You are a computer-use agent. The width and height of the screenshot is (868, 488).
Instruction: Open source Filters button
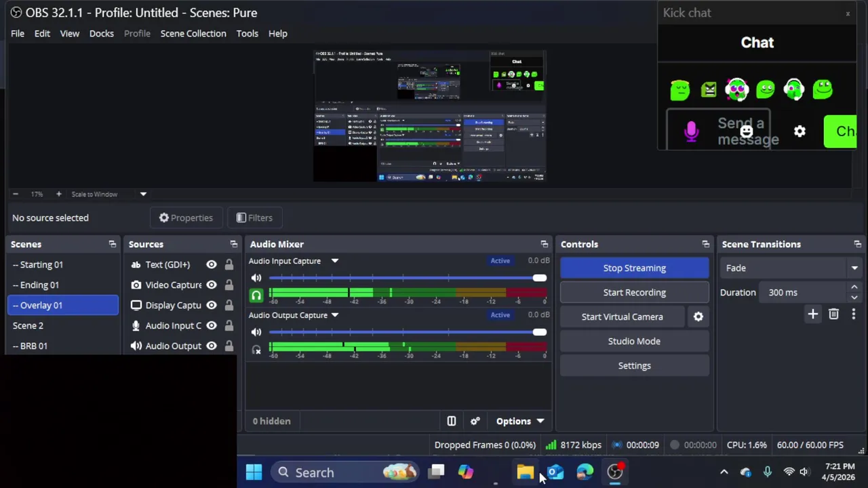[254, 218]
